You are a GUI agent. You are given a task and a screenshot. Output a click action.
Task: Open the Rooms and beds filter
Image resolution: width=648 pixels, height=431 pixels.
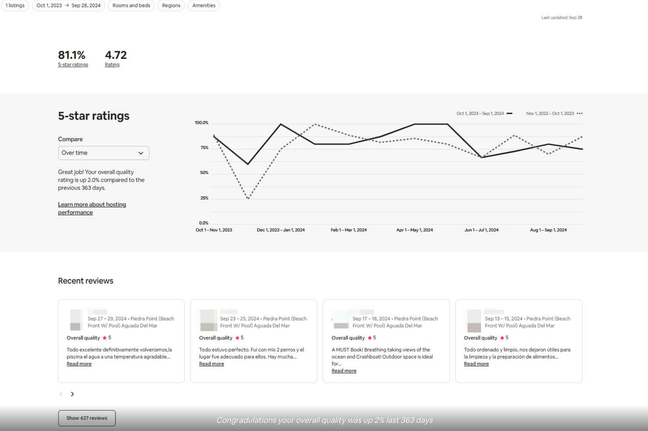(x=131, y=5)
